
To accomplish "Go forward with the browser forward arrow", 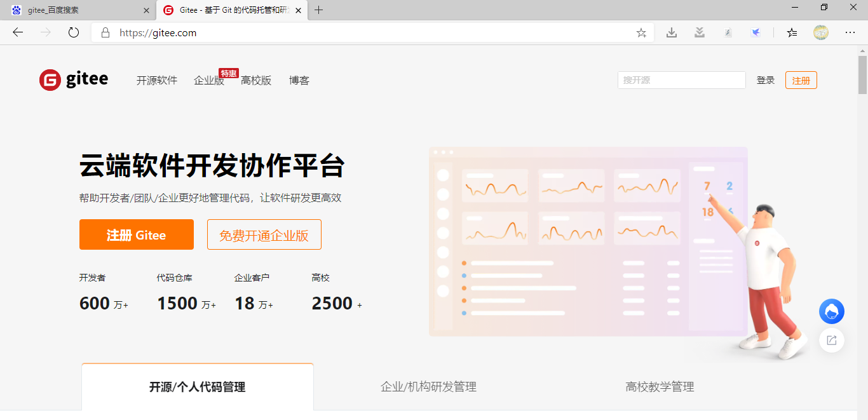I will click(46, 32).
